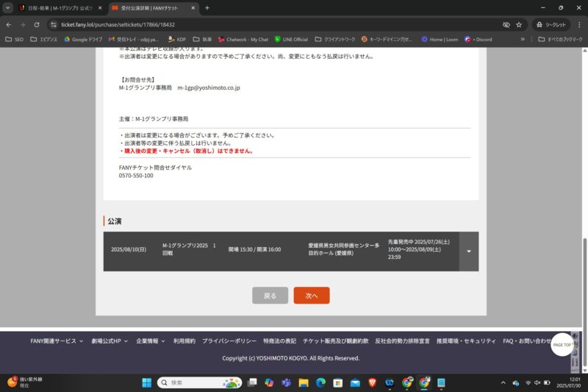Image resolution: width=588 pixels, height=392 pixels.
Task: Open the incognito シークレット indicator
Action: tap(551, 25)
